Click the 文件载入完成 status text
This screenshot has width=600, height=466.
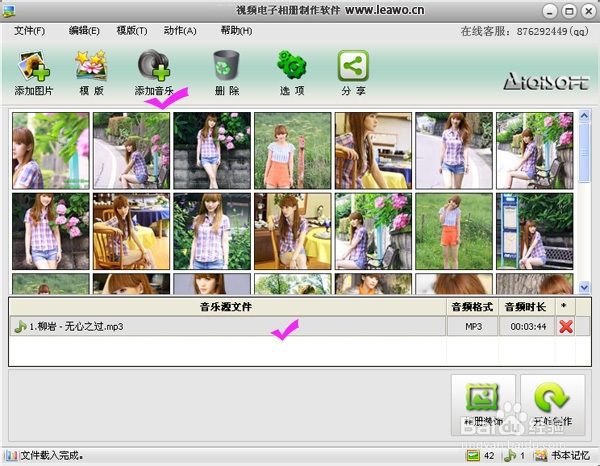click(x=52, y=455)
